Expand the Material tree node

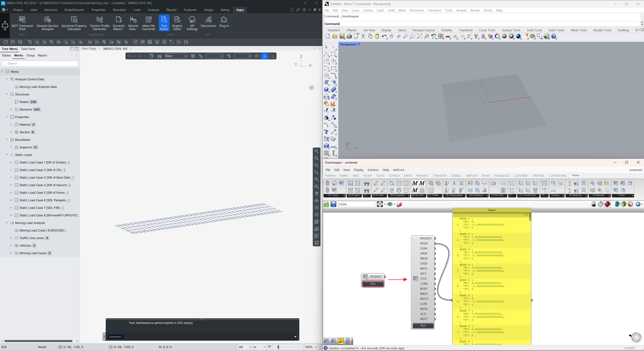click(x=11, y=124)
